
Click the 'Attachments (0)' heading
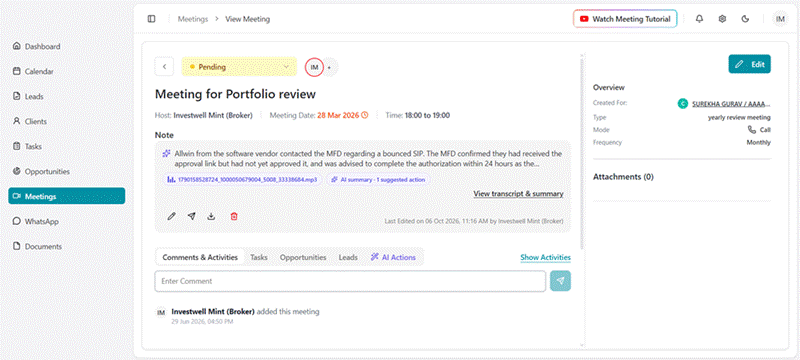tap(623, 177)
